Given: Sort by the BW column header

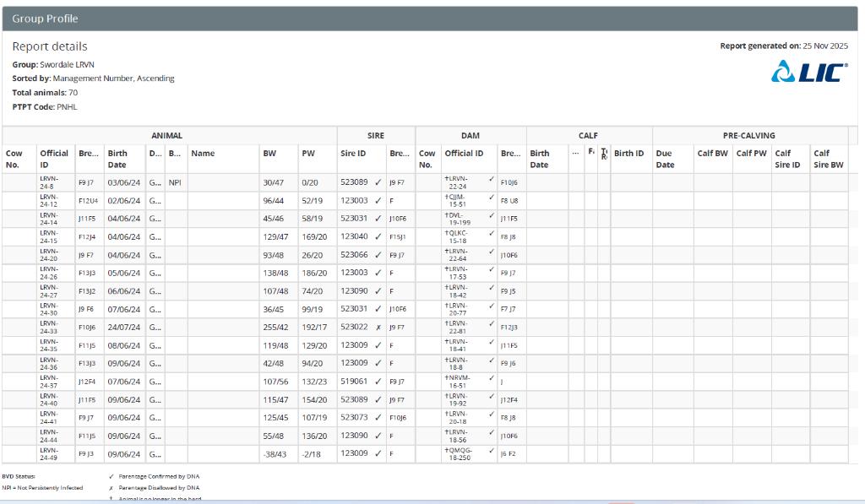Looking at the screenshot, I should click(x=269, y=154).
